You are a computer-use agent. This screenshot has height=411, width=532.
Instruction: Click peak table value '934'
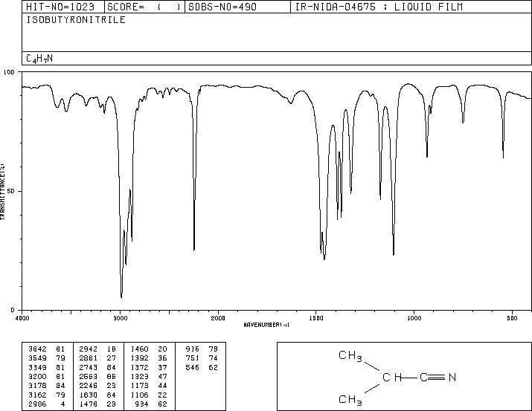tap(142, 404)
